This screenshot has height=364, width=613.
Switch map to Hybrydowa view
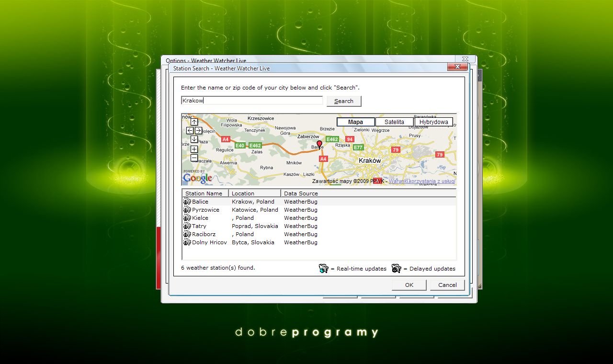click(x=433, y=122)
